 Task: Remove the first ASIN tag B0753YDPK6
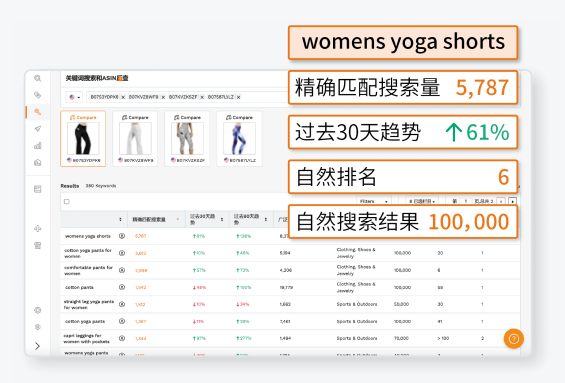pos(123,97)
